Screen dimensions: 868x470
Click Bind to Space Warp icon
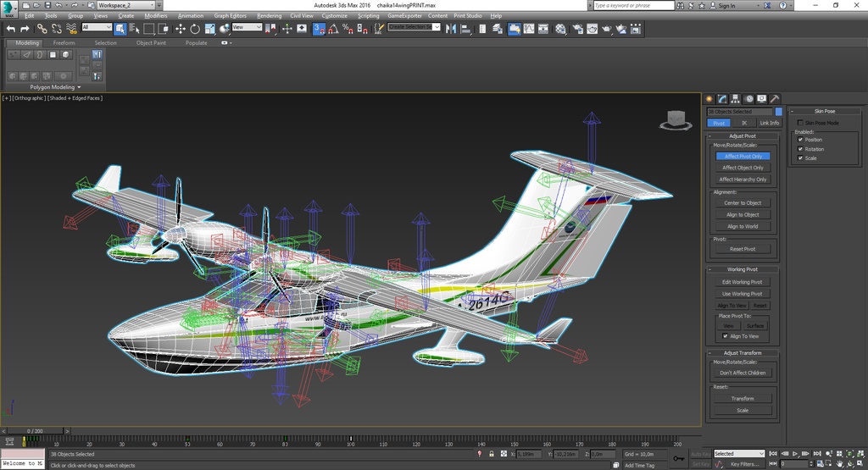(x=71, y=29)
